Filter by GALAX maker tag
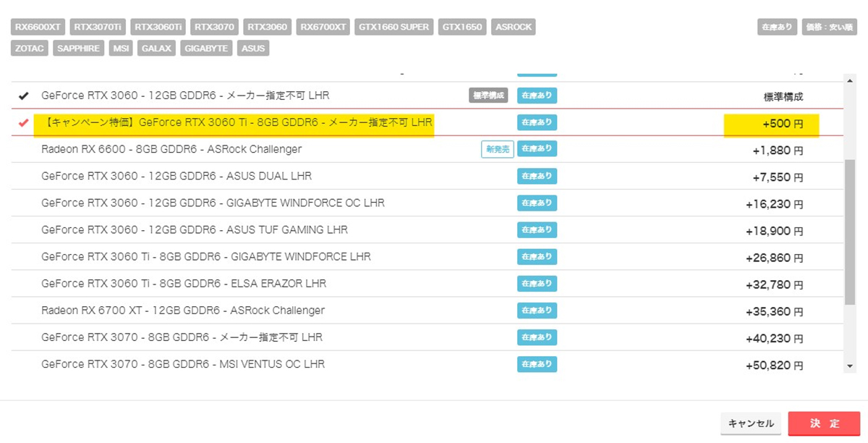This screenshot has width=868, height=443. (156, 48)
